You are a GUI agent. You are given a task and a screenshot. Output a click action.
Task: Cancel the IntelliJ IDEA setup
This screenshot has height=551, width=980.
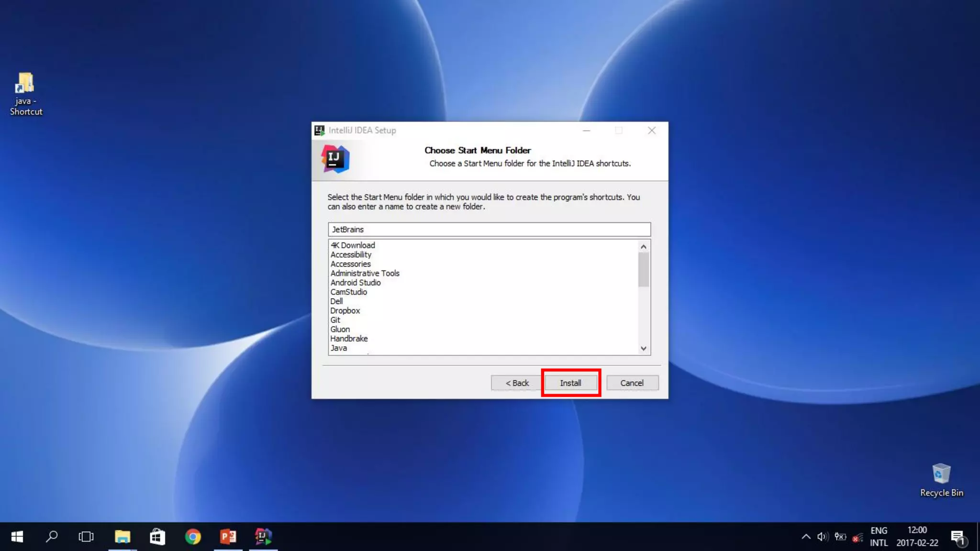(632, 383)
